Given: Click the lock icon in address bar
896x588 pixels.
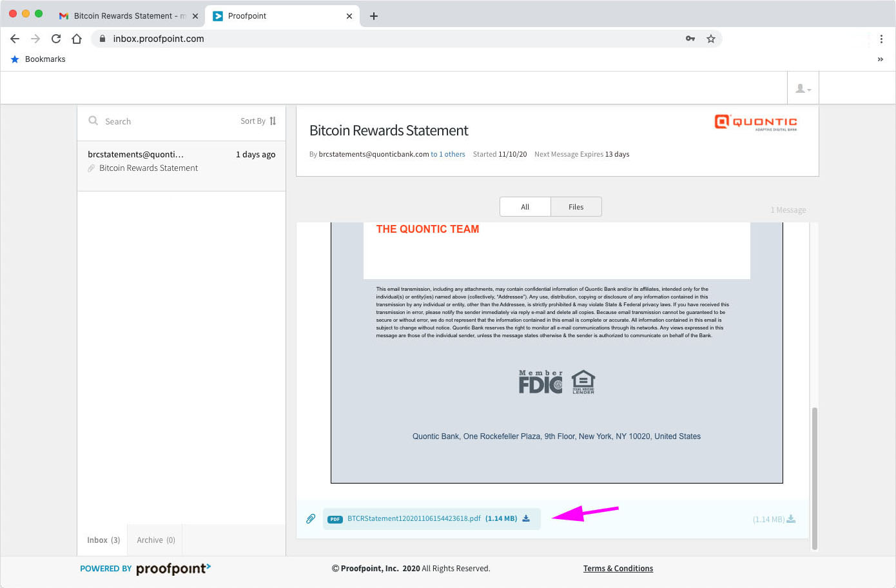Looking at the screenshot, I should [102, 39].
